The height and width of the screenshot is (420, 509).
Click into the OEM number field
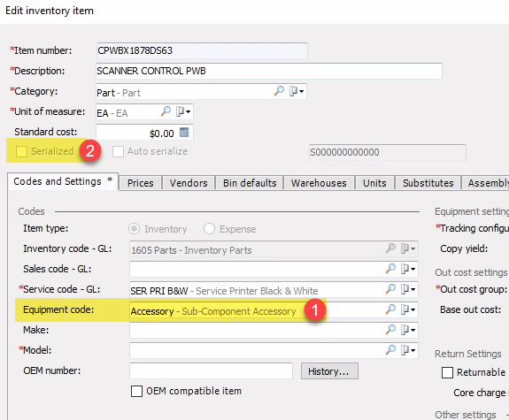point(211,370)
